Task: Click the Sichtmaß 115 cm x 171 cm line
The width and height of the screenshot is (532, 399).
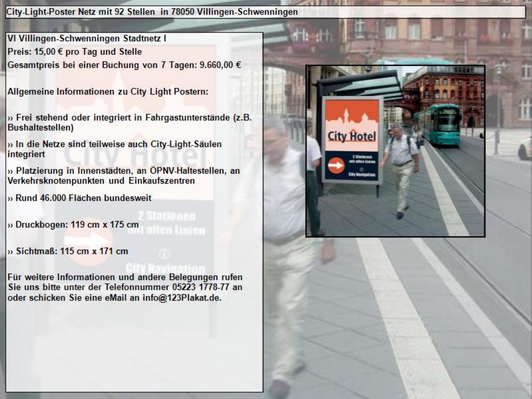Action: [68, 251]
